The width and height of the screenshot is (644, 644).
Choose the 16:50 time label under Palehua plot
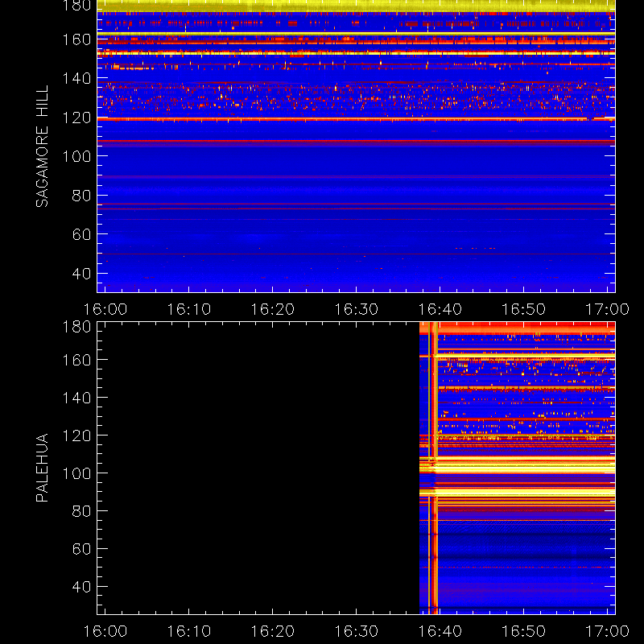[x=524, y=631]
